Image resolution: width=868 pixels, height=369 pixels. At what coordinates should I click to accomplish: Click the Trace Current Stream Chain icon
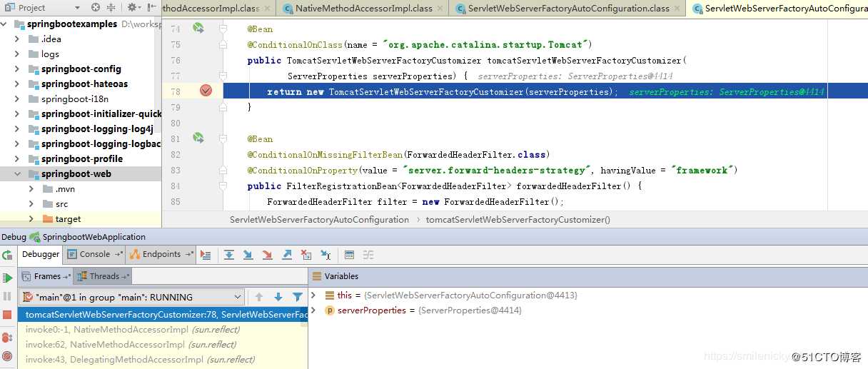click(x=368, y=254)
